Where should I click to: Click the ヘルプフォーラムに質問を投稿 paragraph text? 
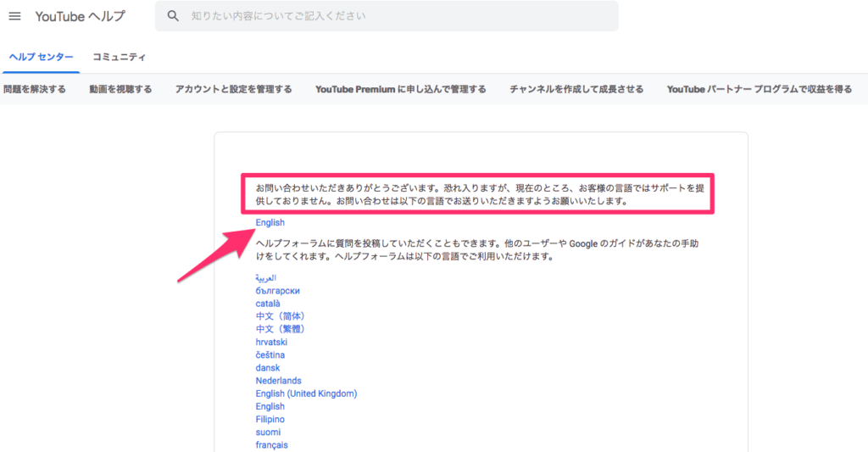point(477,250)
